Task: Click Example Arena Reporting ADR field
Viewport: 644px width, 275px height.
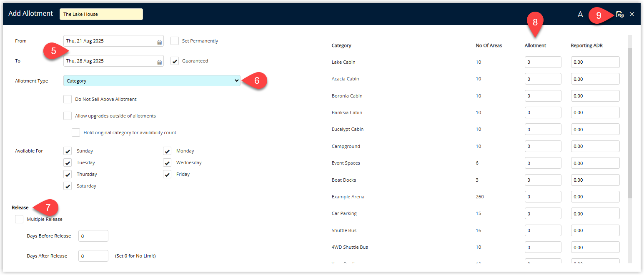Action: coord(595,197)
